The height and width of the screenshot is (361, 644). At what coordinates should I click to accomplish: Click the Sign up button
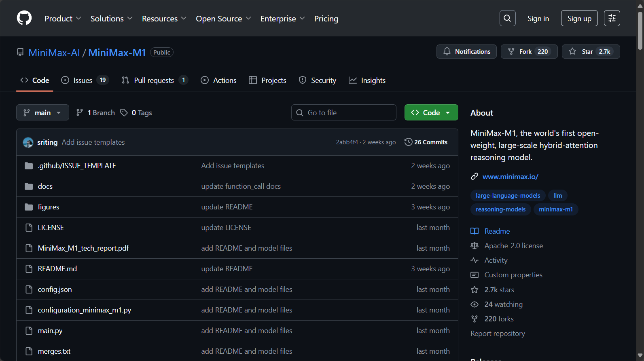[579, 18]
